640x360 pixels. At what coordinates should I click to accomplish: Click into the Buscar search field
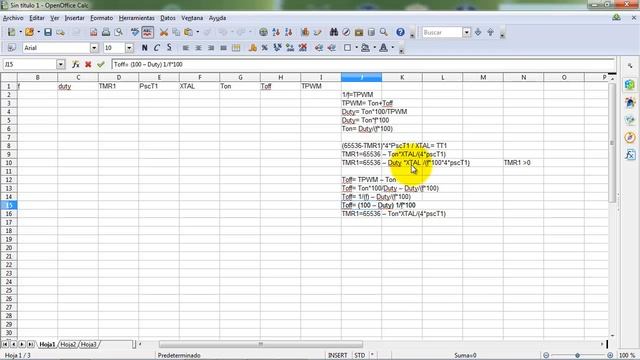[442, 32]
